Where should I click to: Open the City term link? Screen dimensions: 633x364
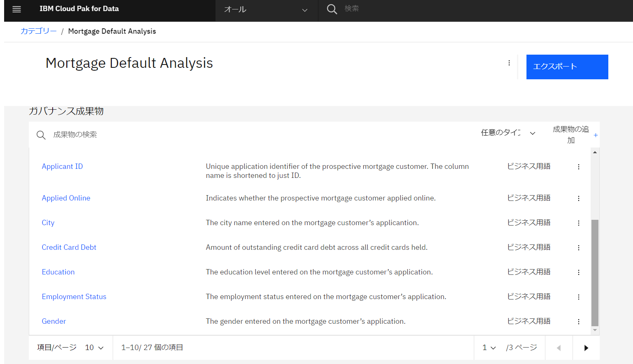coord(48,223)
